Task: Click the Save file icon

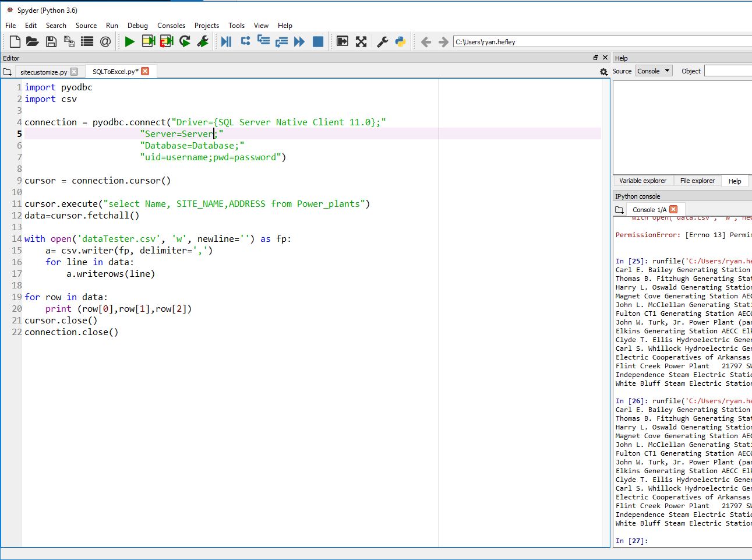Action: tap(51, 41)
